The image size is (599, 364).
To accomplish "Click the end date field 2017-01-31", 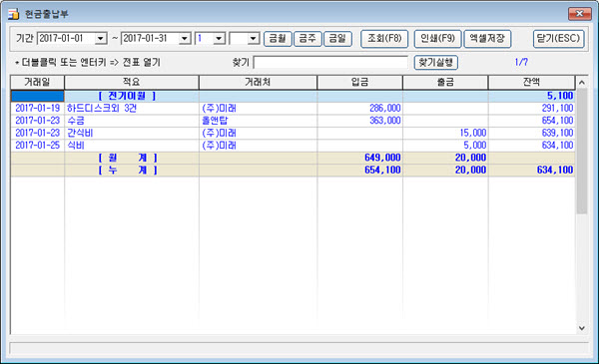I will (150, 39).
